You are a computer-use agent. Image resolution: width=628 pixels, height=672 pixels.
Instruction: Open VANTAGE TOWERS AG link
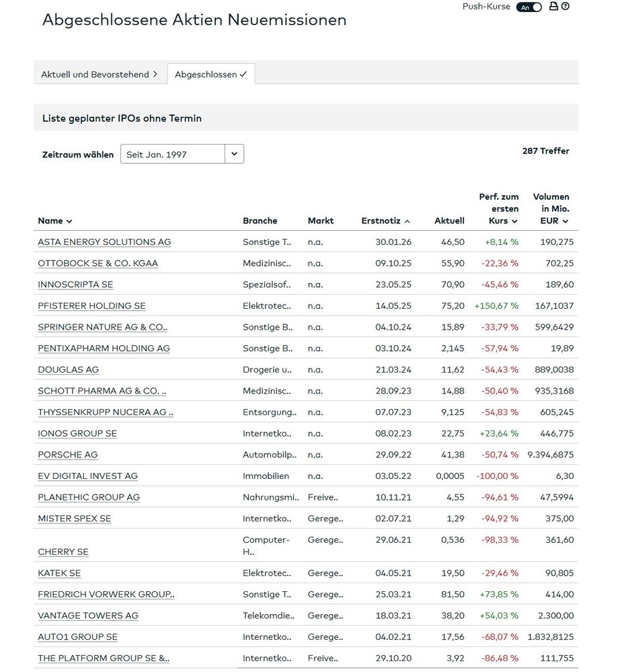click(88, 616)
